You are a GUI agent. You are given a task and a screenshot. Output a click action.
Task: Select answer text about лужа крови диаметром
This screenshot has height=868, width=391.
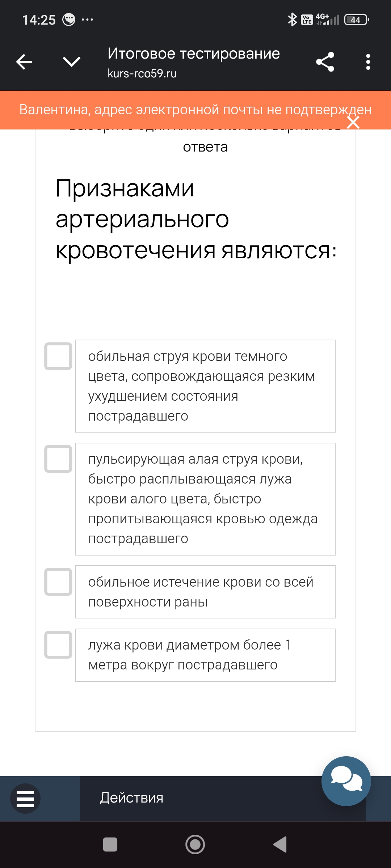pos(205,655)
